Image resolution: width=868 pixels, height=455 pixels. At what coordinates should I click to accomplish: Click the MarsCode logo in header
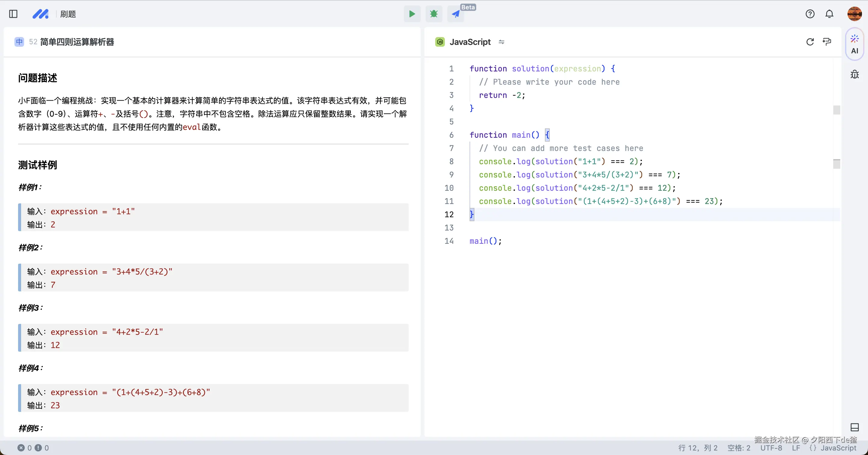tap(40, 14)
